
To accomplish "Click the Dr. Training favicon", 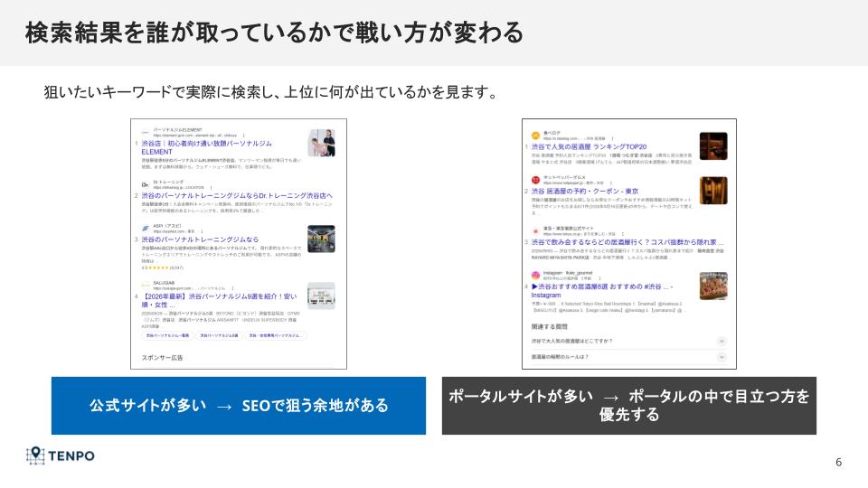I will [x=145, y=184].
